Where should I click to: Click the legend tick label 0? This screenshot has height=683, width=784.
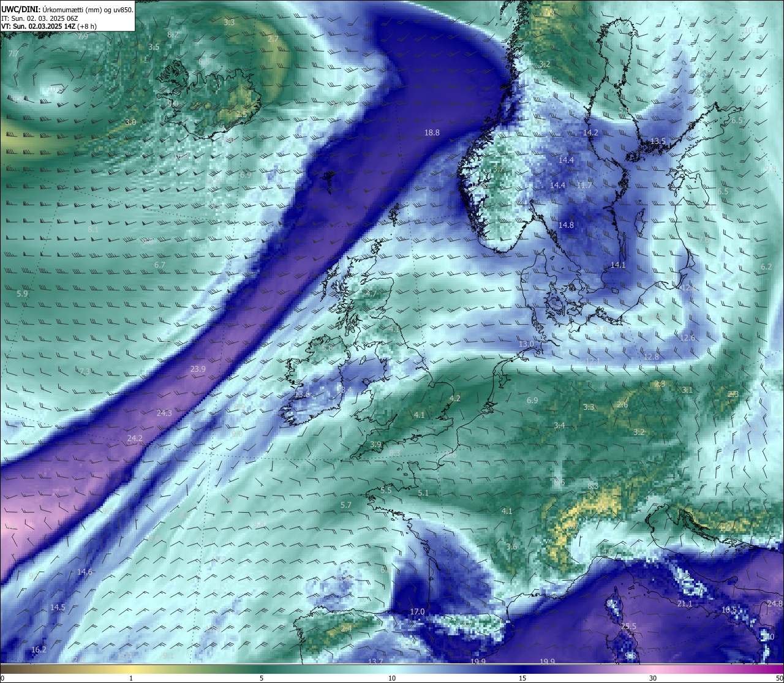click(x=2, y=678)
